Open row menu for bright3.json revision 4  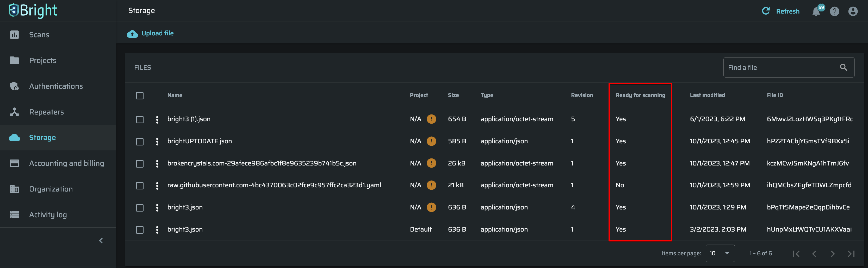point(157,208)
